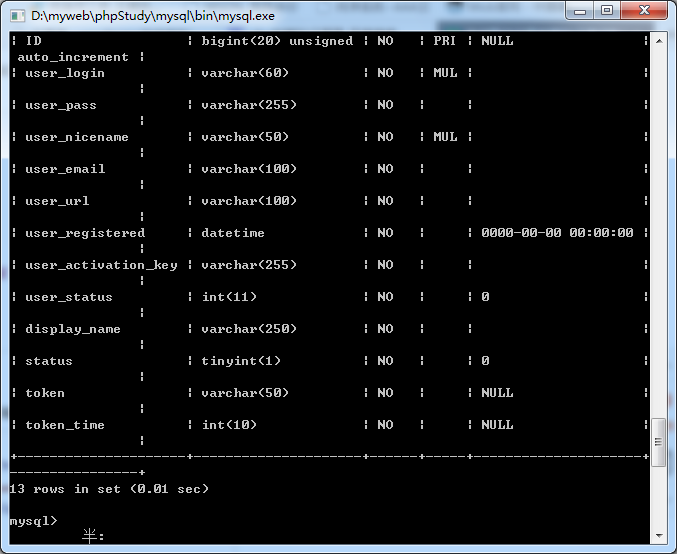Viewport: 677px width, 554px height.
Task: Click the 'varchar(250)' type value
Action: [249, 329]
